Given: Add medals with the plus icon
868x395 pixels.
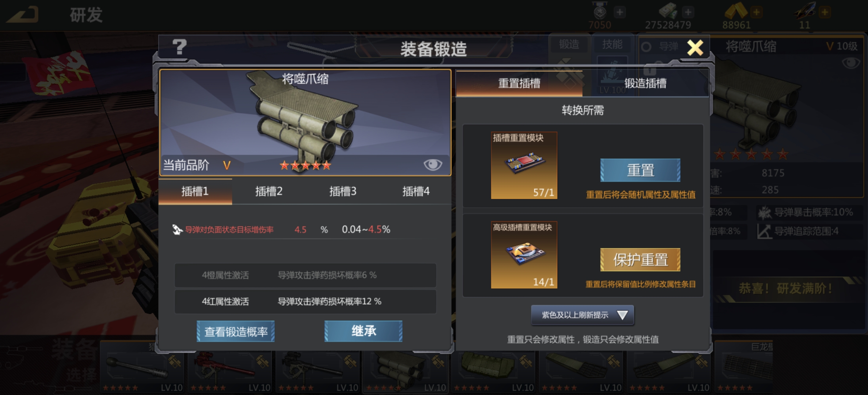Looking at the screenshot, I should pyautogui.click(x=620, y=12).
